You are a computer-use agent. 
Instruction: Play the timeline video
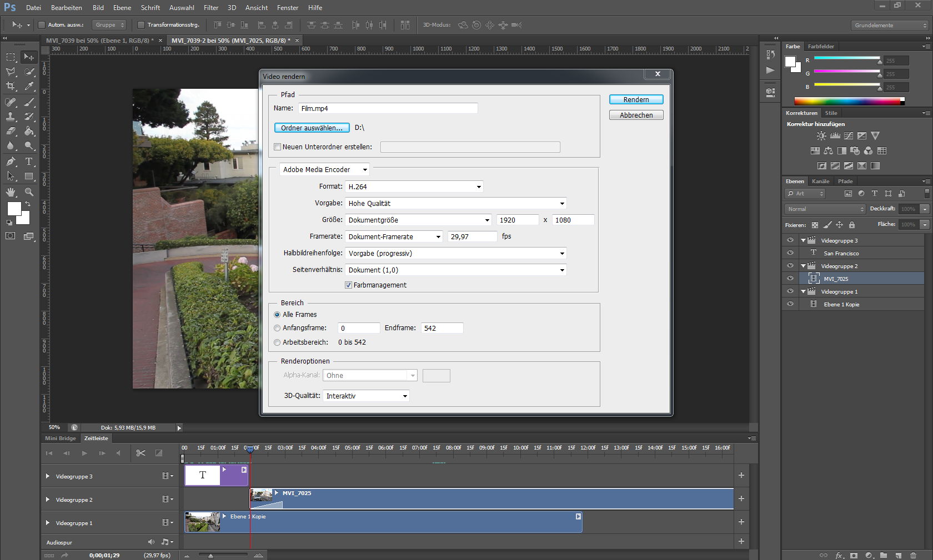84,453
